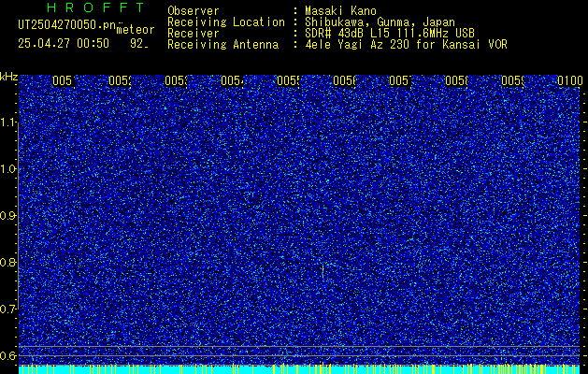588x374 pixels.
Task: Click the SDR# 43dB L15 111.6MHz USB text
Action: click(390, 34)
